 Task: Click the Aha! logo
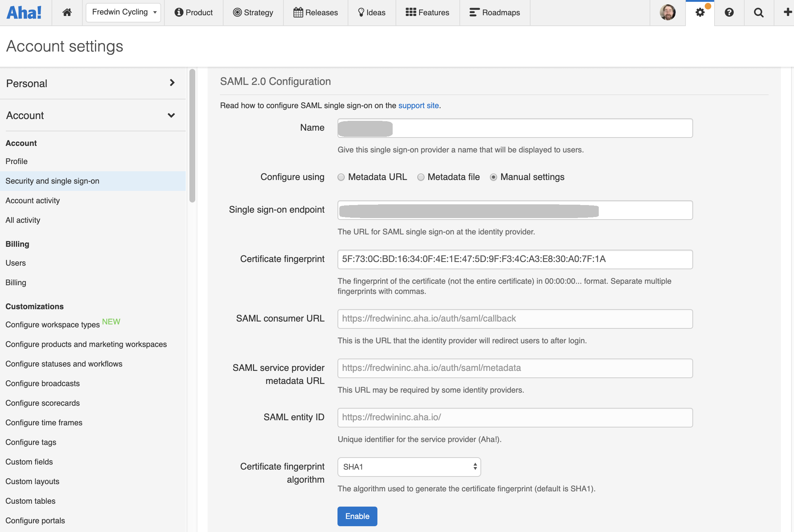point(24,12)
